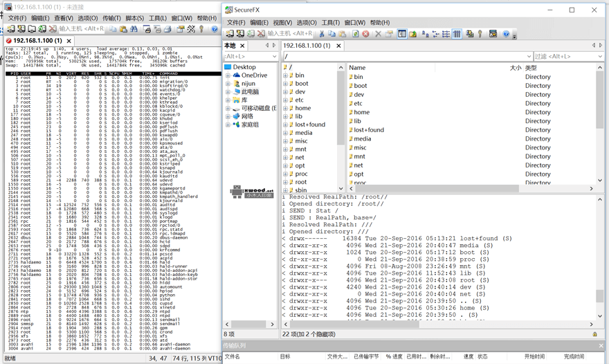Click SecureCRT Connect in Tab icon

coord(31,29)
